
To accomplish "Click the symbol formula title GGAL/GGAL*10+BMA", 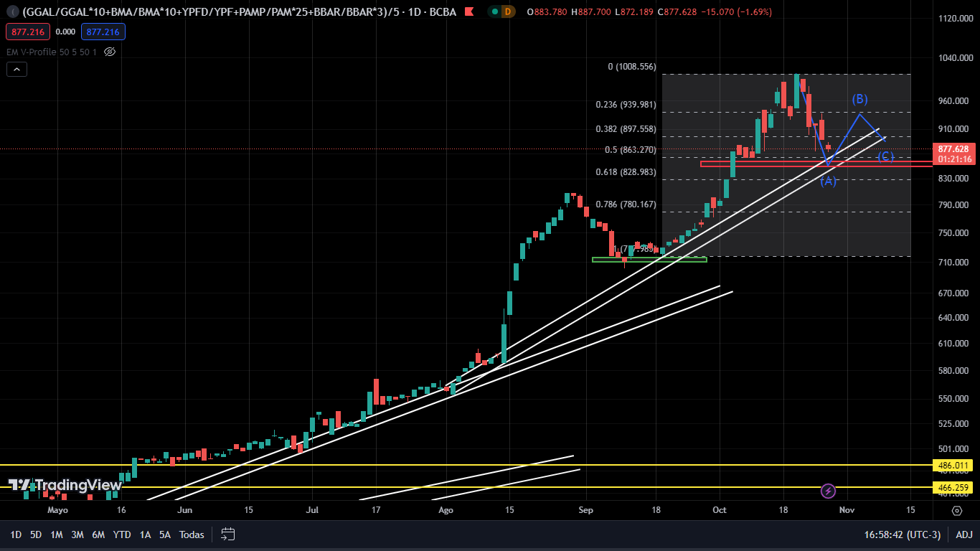I will (240, 11).
